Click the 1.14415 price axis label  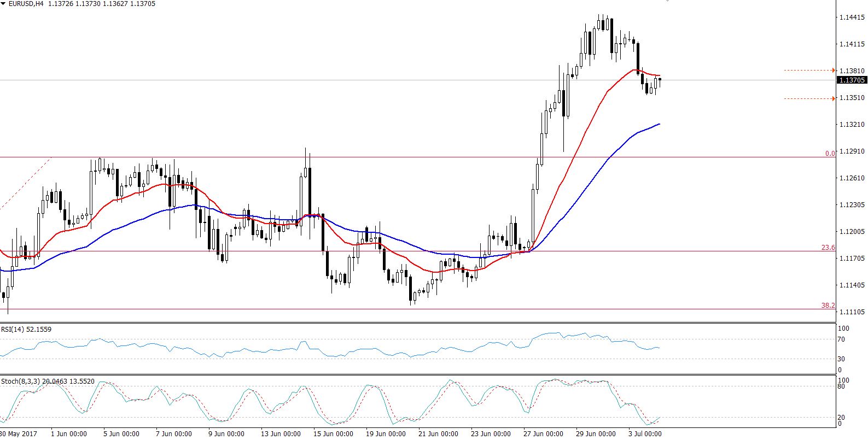tap(852, 17)
